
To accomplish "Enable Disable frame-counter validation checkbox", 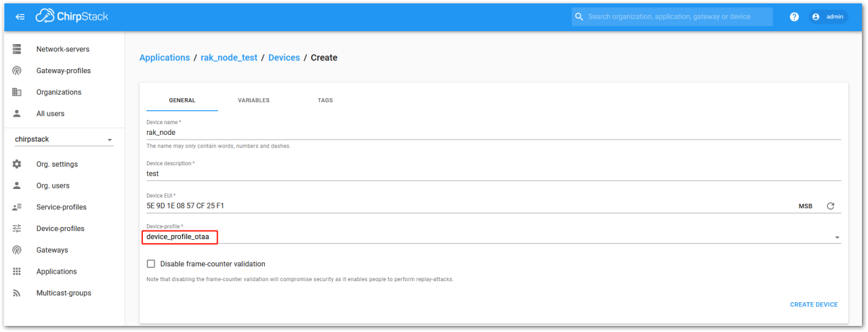I will 151,264.
